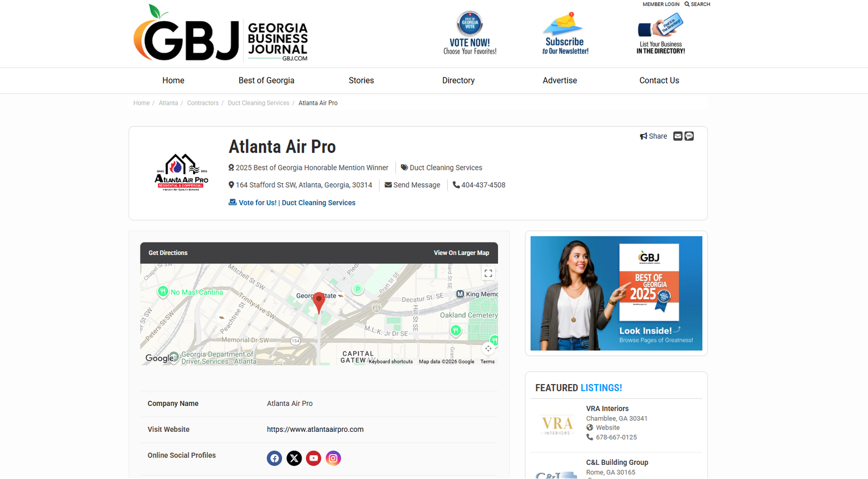The height and width of the screenshot is (479, 868).
Task: Open the Search link in header
Action: (x=697, y=4)
